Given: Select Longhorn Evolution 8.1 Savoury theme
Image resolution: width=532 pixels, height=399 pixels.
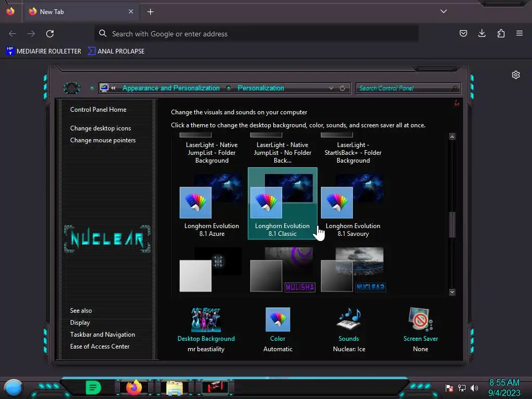Looking at the screenshot, I should tap(353, 205).
